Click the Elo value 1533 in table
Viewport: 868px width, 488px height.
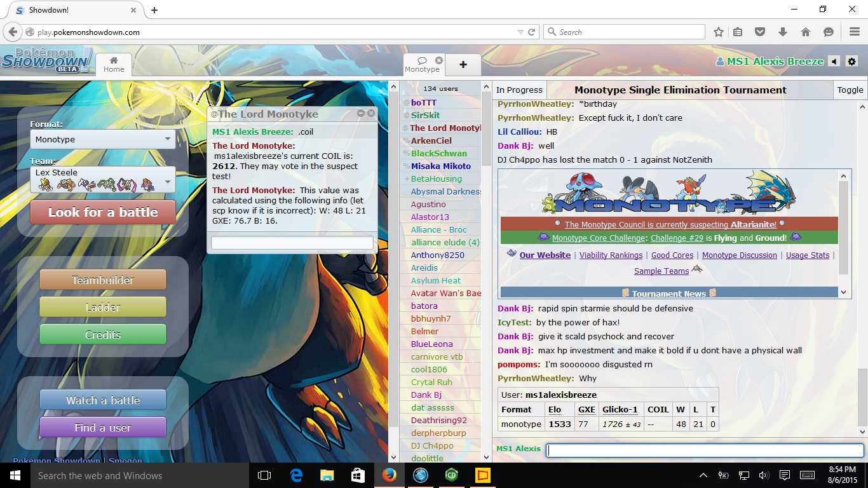(559, 424)
